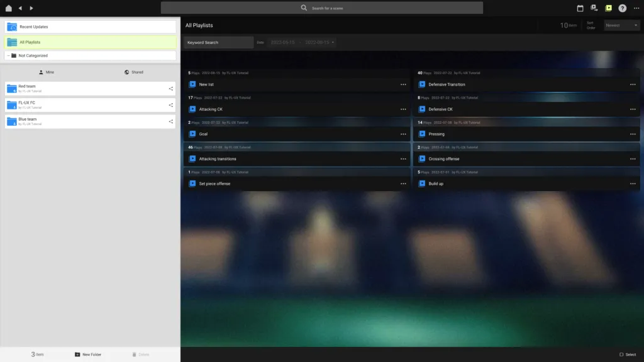
Task: Switch to the Shared tab
Action: tap(134, 72)
